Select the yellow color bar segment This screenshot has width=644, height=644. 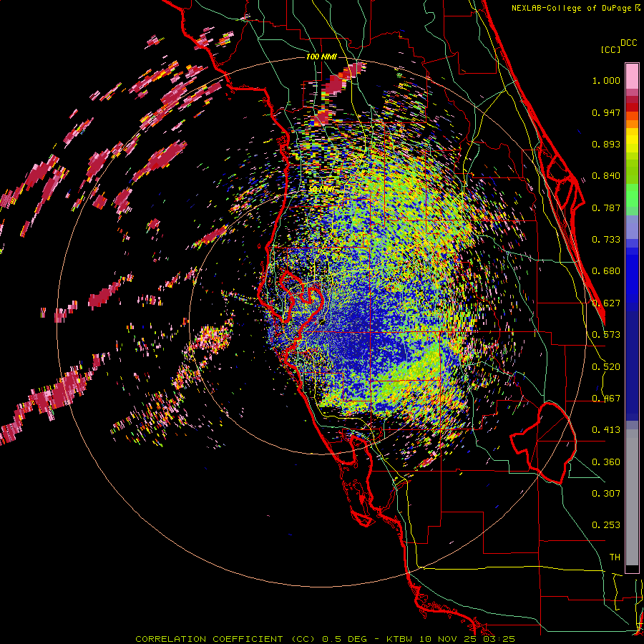(x=632, y=140)
